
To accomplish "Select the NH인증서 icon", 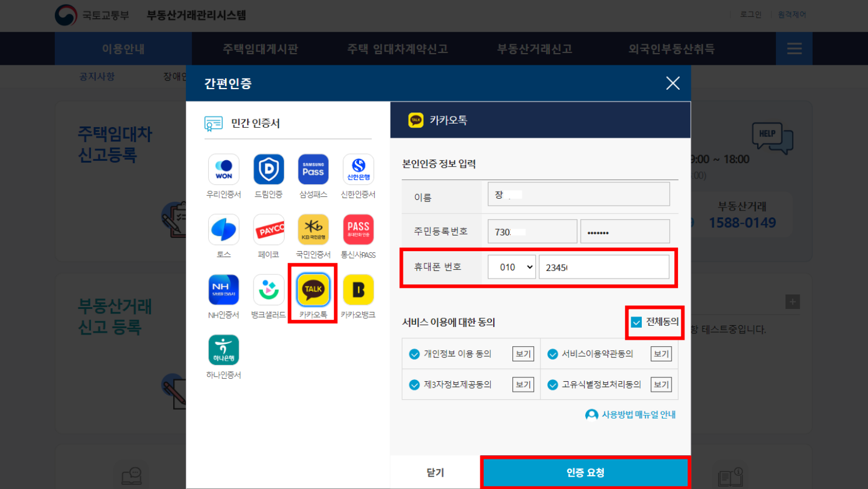I will (x=224, y=290).
